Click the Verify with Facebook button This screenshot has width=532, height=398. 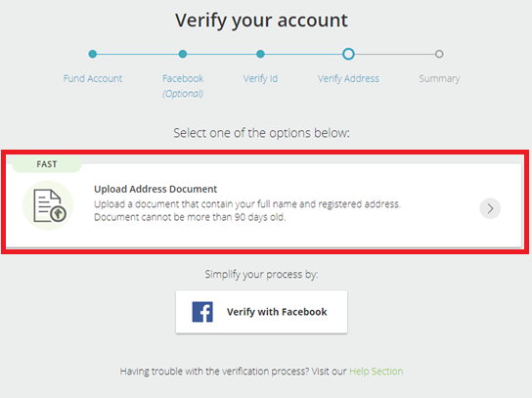click(261, 312)
